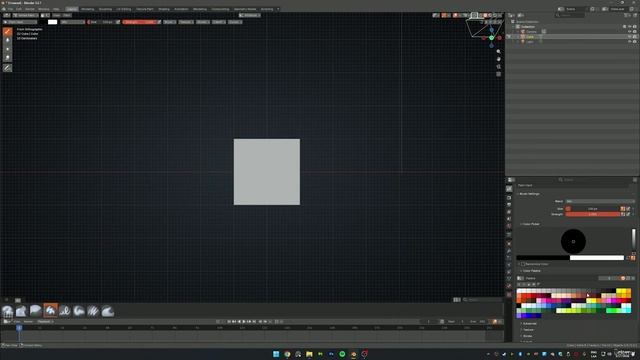Tick the checkbox above Color Palette header
The width and height of the screenshot is (640, 360).
523,264
